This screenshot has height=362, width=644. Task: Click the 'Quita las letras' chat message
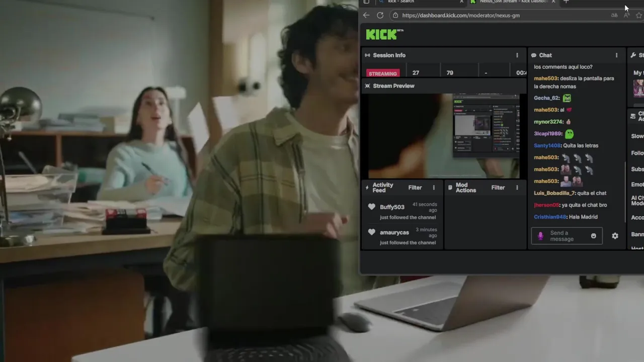pos(581,145)
